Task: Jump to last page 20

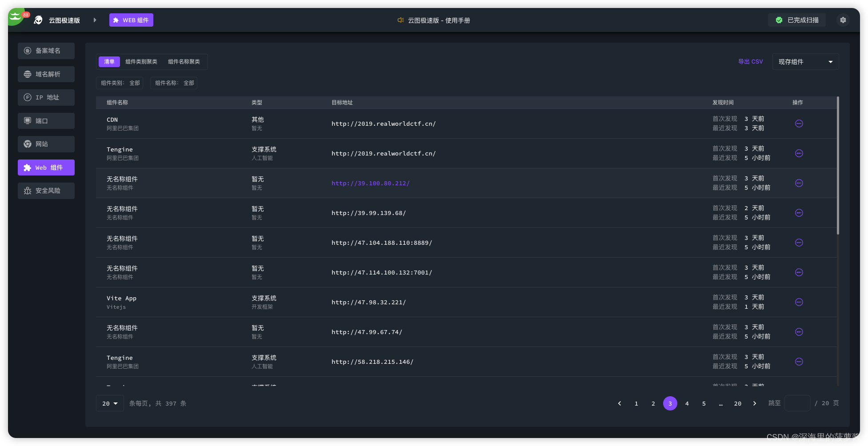Action: (x=737, y=403)
